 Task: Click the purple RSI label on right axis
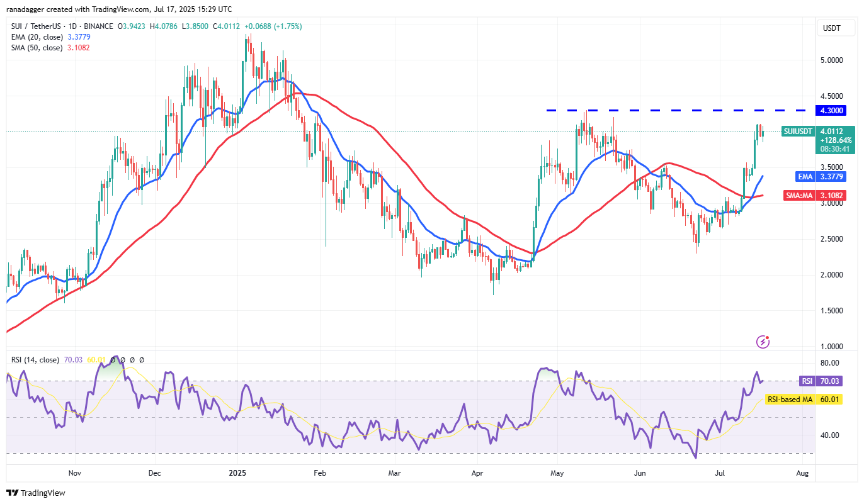pyautogui.click(x=805, y=381)
